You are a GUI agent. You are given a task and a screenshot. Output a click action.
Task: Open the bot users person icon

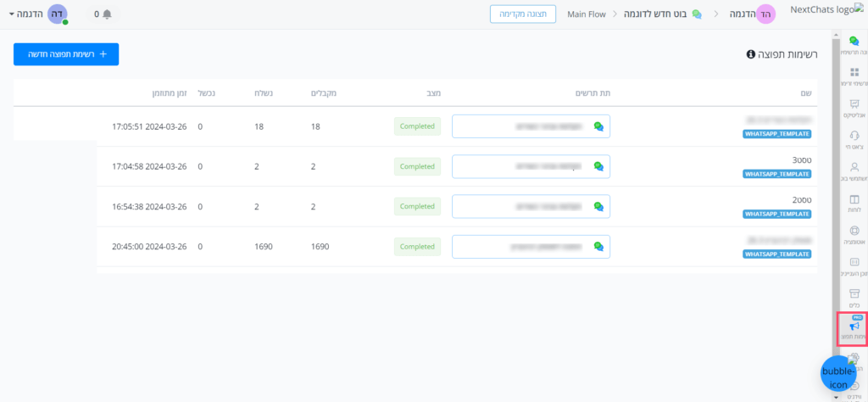pos(854,167)
